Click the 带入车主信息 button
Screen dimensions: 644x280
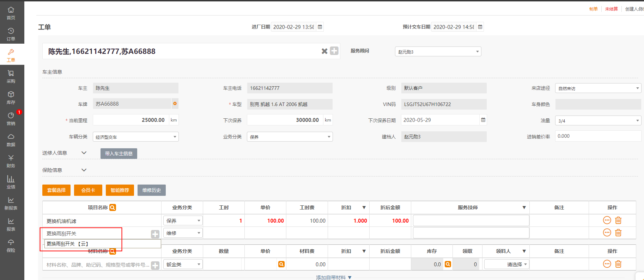[119, 154]
